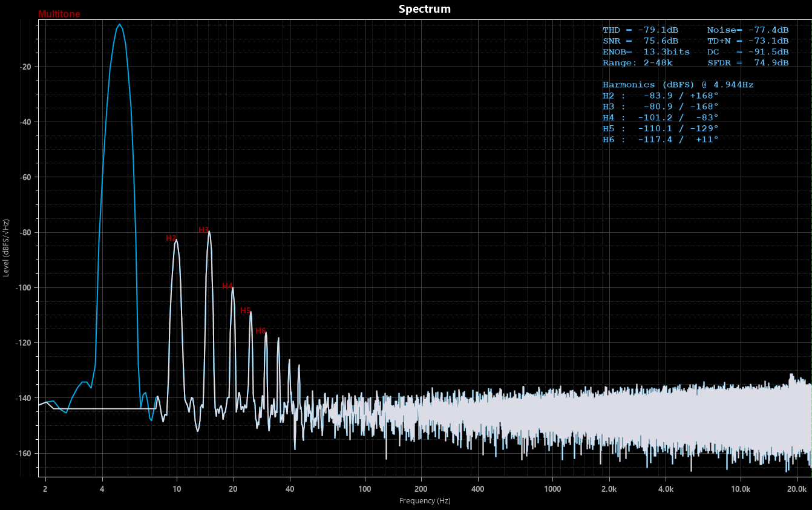Viewport: 812px width, 510px height.
Task: Click the "DC = -91.5dB" readout
Action: [x=748, y=52]
